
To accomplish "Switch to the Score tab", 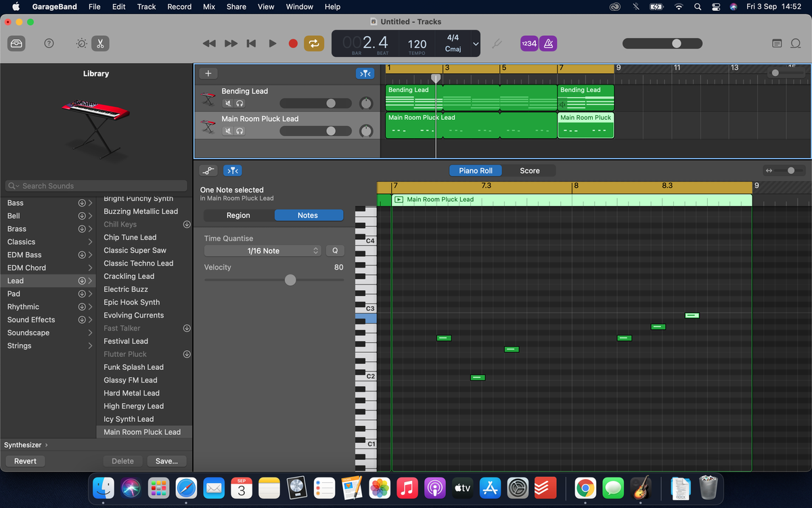I will pyautogui.click(x=531, y=171).
